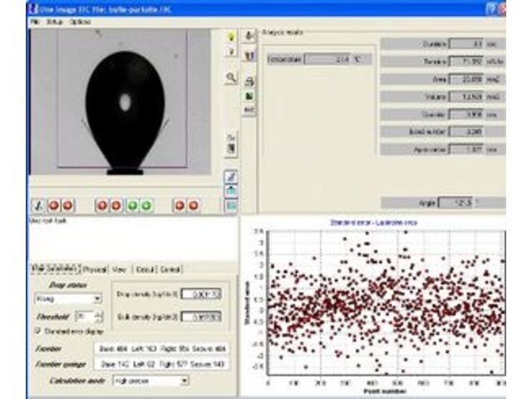
Task: Switch to the Control tab
Action: click(170, 269)
